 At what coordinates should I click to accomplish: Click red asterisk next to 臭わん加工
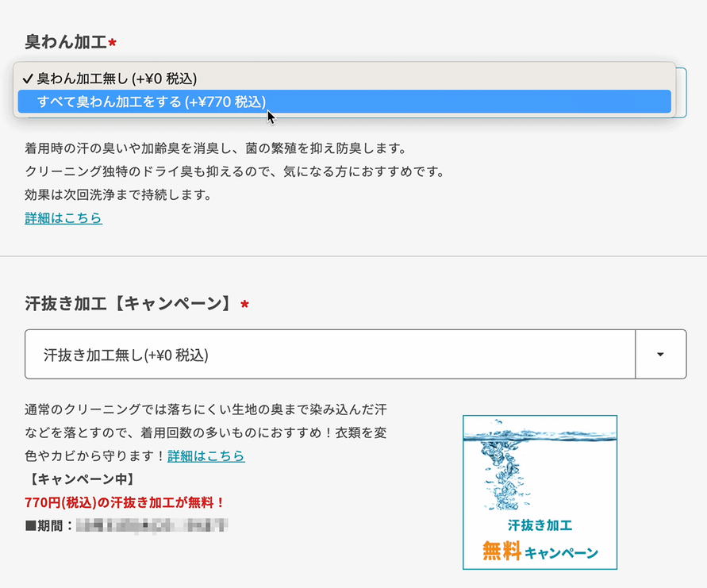pyautogui.click(x=112, y=42)
